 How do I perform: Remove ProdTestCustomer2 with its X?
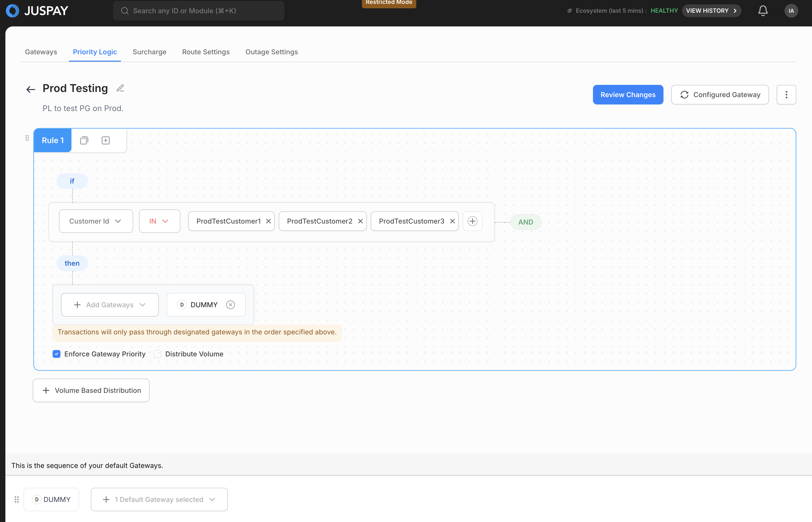(x=360, y=221)
